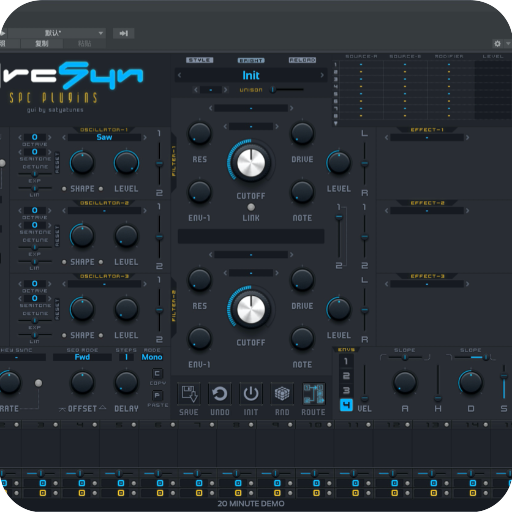Click the modulation matrix scroll-down arrow
This screenshot has width=512, height=512.
pos(336,123)
